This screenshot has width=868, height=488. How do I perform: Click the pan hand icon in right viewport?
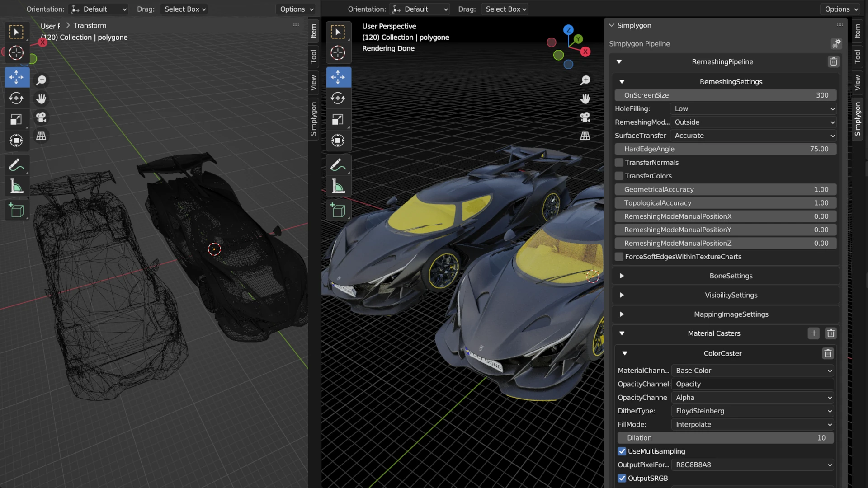click(x=585, y=99)
